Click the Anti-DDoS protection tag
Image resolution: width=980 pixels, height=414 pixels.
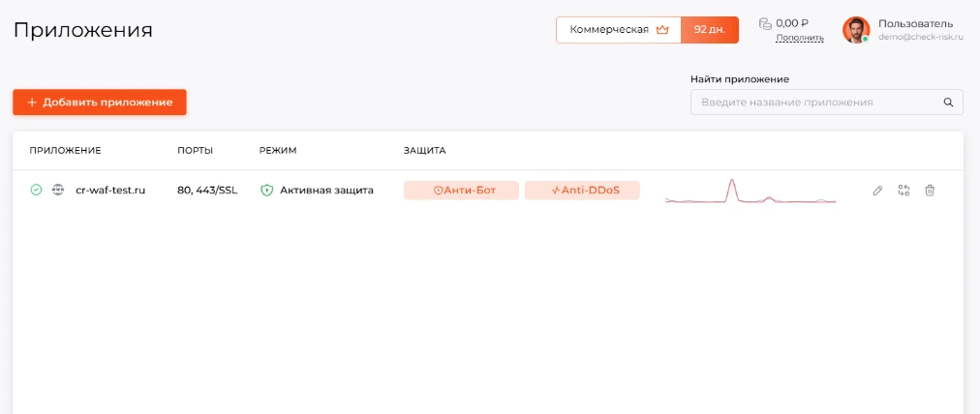point(582,191)
